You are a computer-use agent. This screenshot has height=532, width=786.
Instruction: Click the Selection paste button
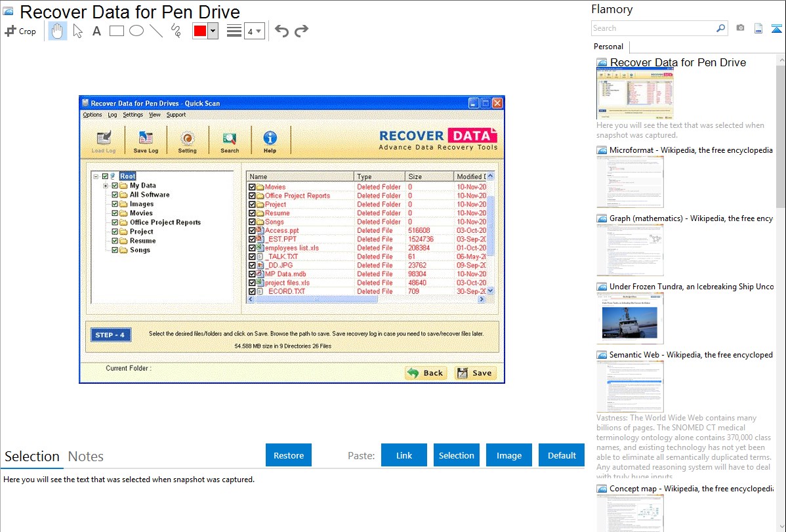[x=457, y=455]
